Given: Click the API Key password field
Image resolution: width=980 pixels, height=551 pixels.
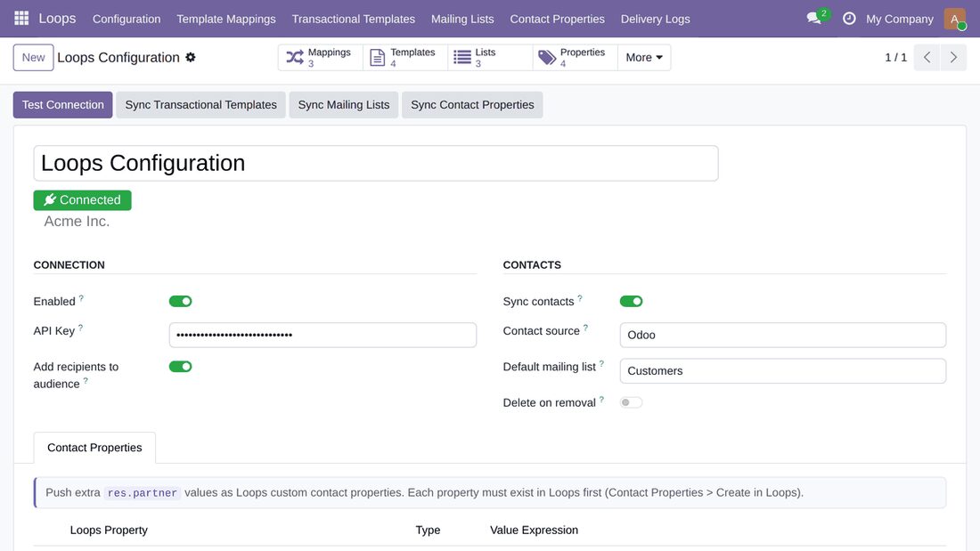Looking at the screenshot, I should pos(323,335).
